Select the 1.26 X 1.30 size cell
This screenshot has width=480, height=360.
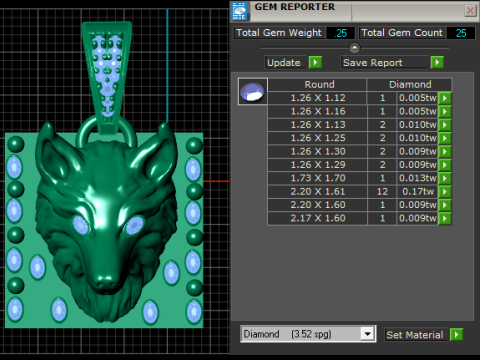pos(317,151)
